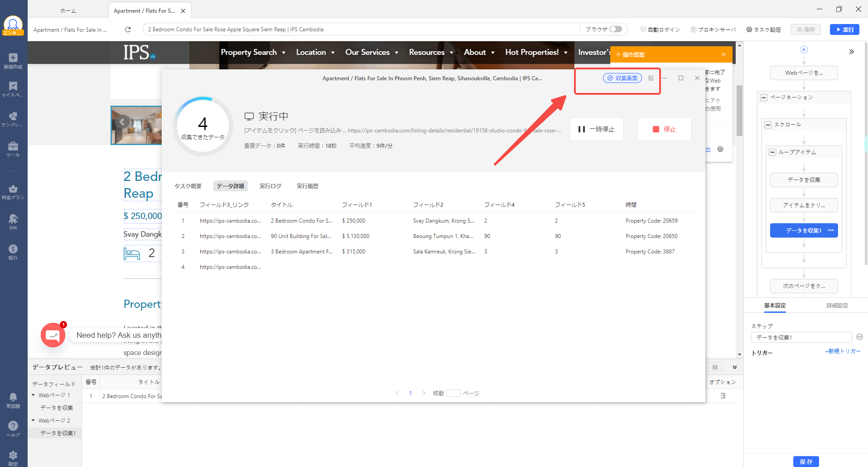Click the 新規トリガー link

(x=843, y=351)
